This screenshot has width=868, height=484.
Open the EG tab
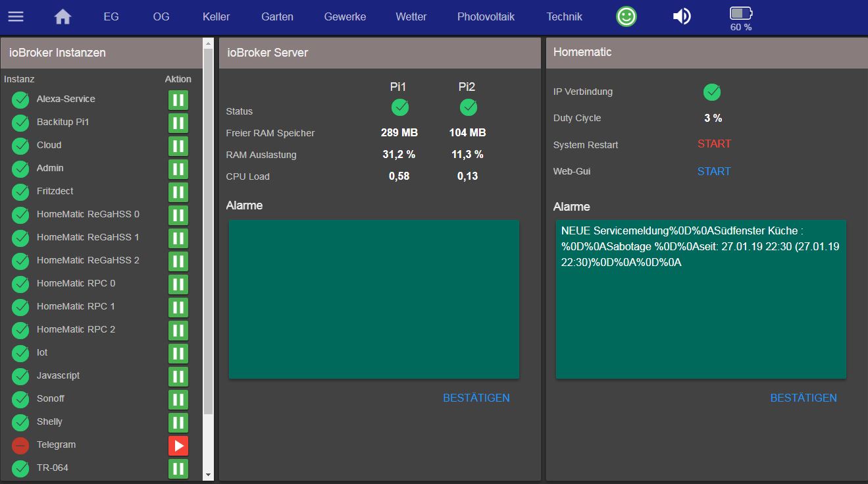111,16
